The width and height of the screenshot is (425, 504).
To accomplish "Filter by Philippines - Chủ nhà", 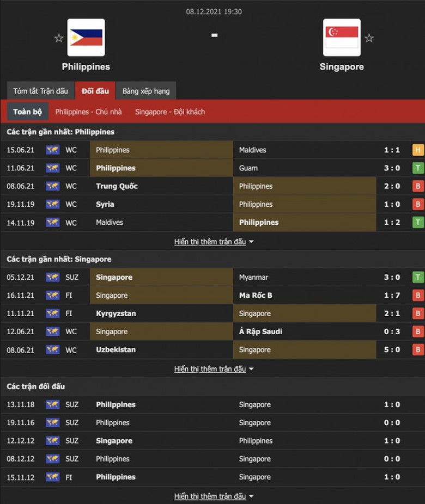I will pos(89,112).
